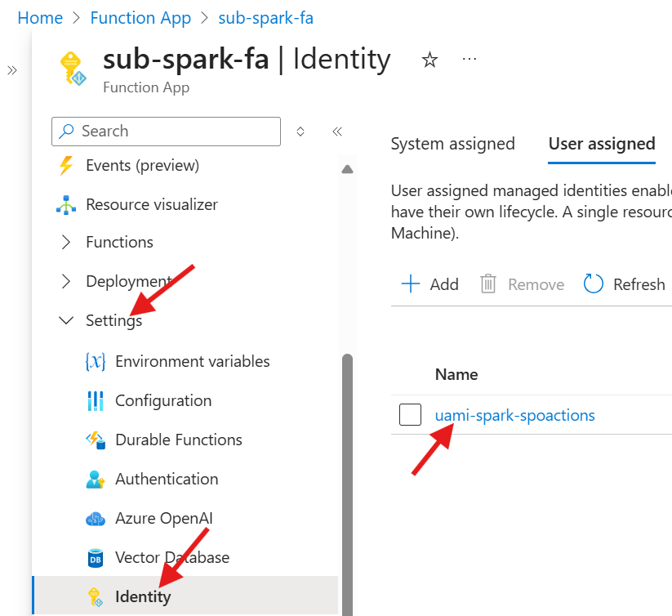
Task: Click the favorite star icon
Action: 429,60
